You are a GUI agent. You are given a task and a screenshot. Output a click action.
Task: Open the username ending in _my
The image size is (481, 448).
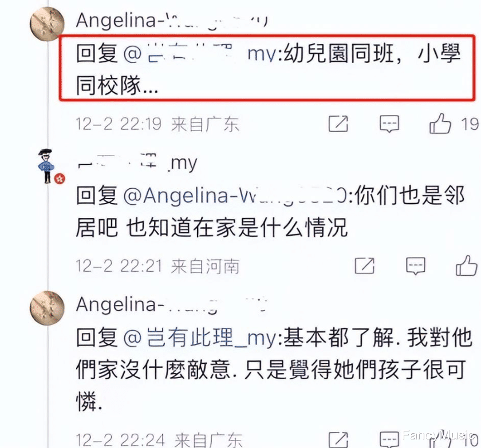tap(137, 162)
